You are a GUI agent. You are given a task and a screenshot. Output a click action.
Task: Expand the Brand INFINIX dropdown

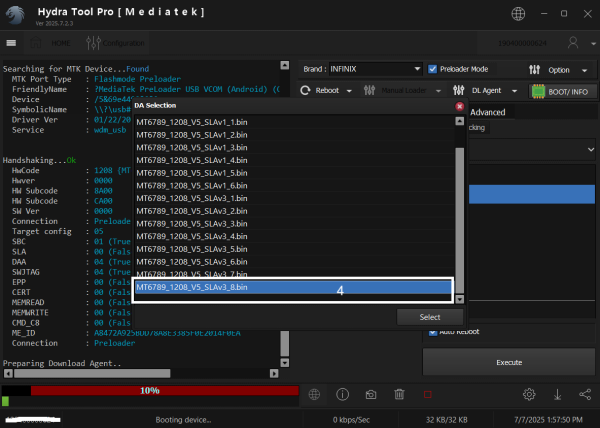tap(417, 69)
